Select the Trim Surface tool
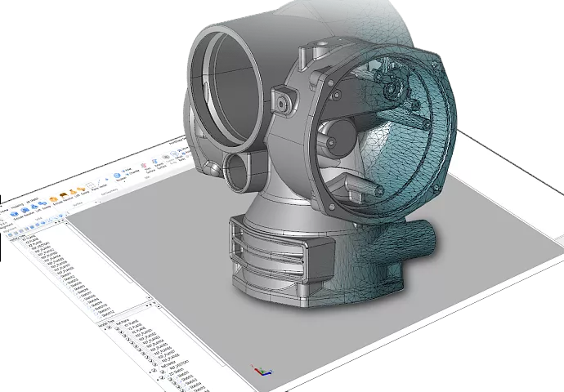This screenshot has width=564, height=392. (145, 168)
